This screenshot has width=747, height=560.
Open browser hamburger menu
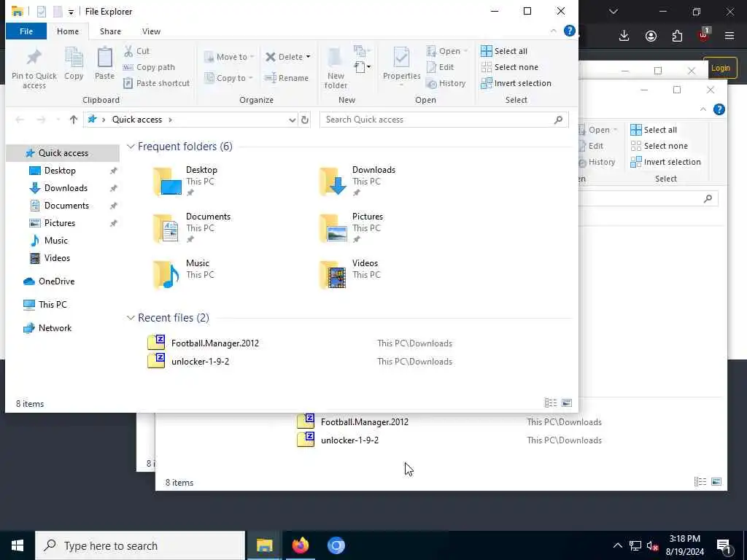pos(729,36)
